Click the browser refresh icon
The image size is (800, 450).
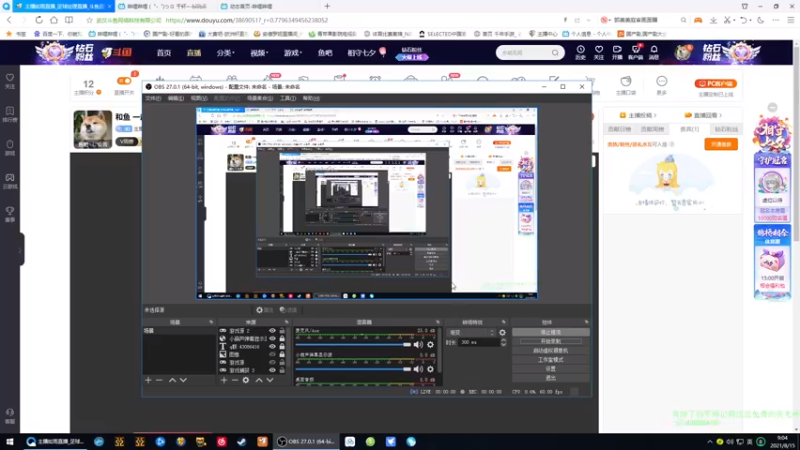(39, 20)
